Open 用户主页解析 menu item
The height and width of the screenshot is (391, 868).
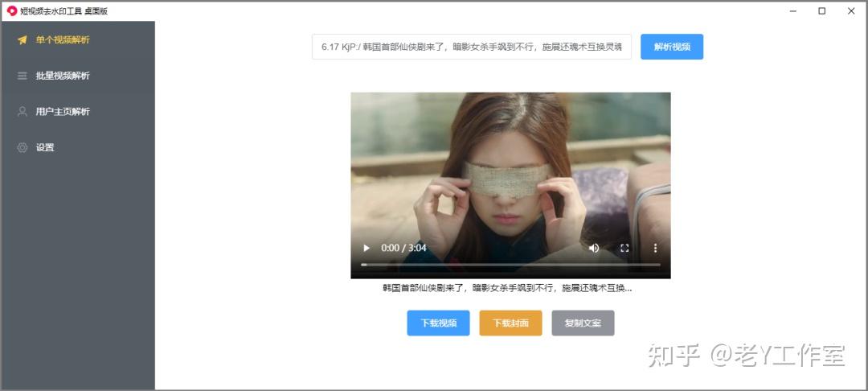pos(77,111)
